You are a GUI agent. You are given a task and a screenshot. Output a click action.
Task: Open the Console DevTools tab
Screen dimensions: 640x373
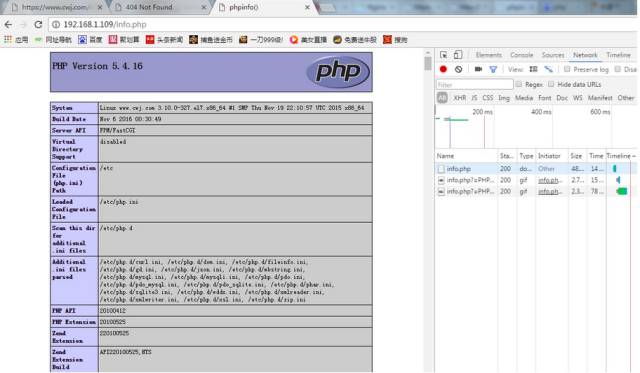[522, 55]
